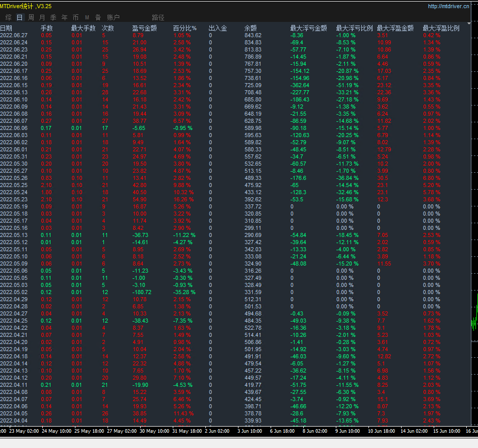Image resolution: width=478 pixels, height=448 pixels.
Task: Select the date cell 2022.06.15
Action: tap(14, 86)
